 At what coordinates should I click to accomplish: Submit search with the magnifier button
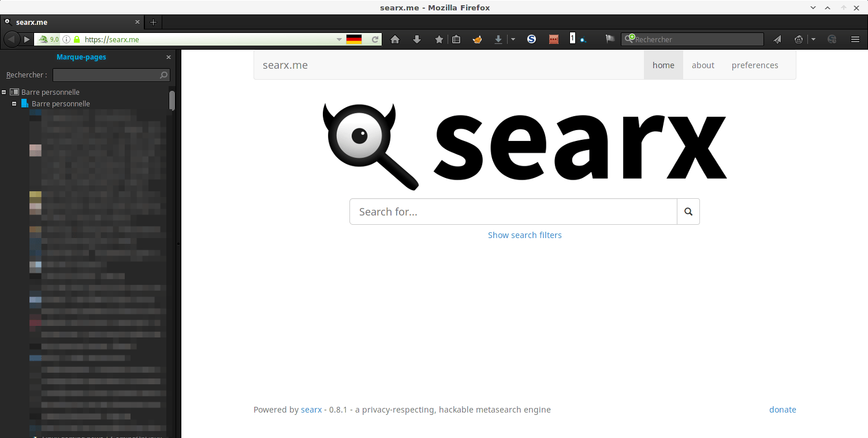click(x=688, y=211)
